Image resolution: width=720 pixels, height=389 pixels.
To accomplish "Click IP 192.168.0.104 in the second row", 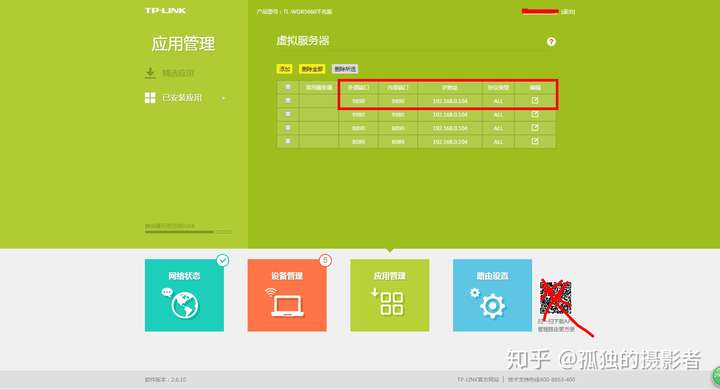I will click(x=450, y=115).
